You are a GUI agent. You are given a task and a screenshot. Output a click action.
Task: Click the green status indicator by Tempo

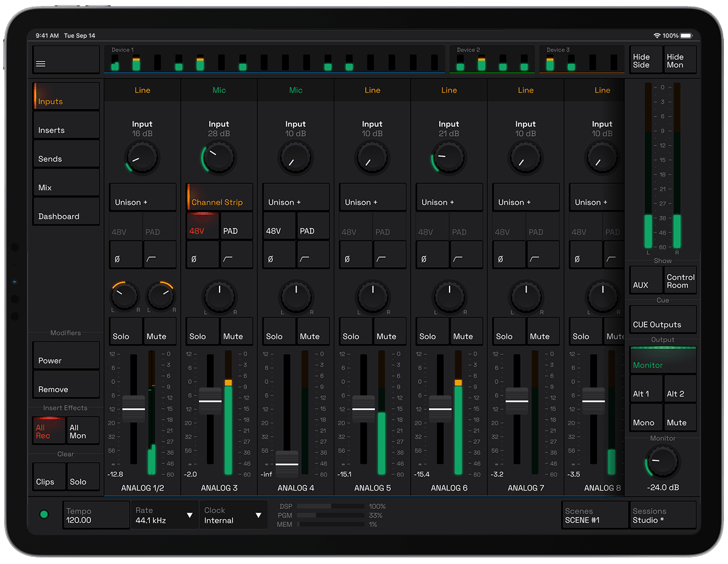44,514
